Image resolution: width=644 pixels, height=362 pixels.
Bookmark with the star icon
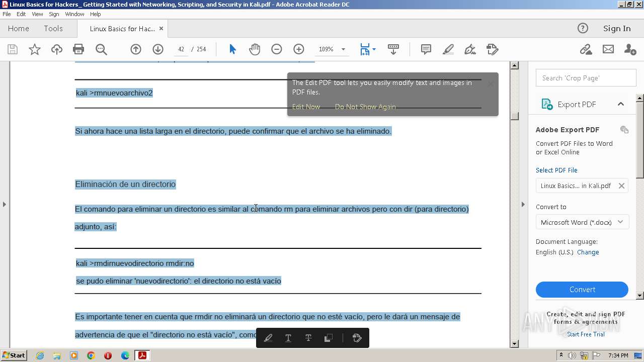tap(34, 49)
